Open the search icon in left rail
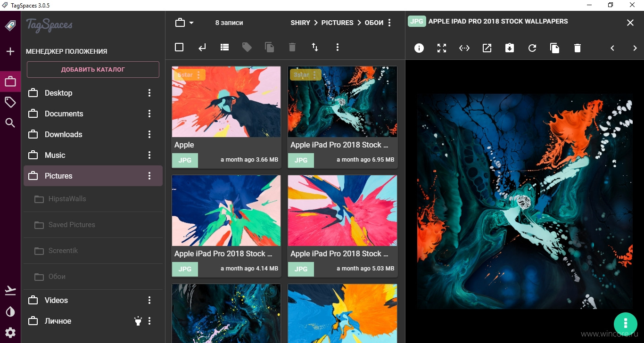Screen dimensions: 644x343 click(x=10, y=123)
